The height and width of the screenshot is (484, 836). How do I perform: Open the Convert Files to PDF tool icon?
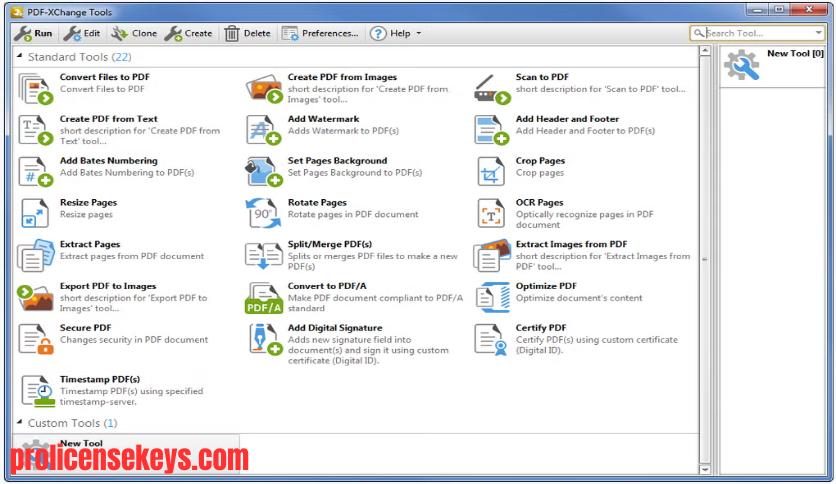click(36, 88)
